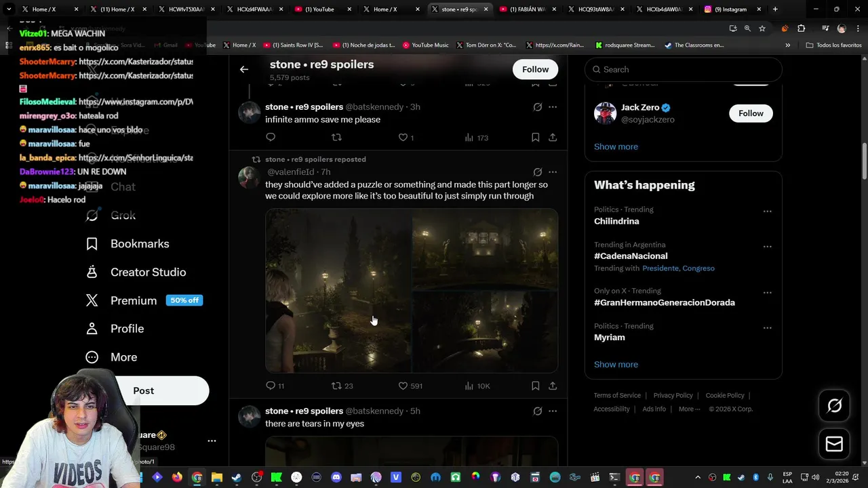868x488 pixels.
Task: Open account switcher three dots menu
Action: (x=212, y=441)
